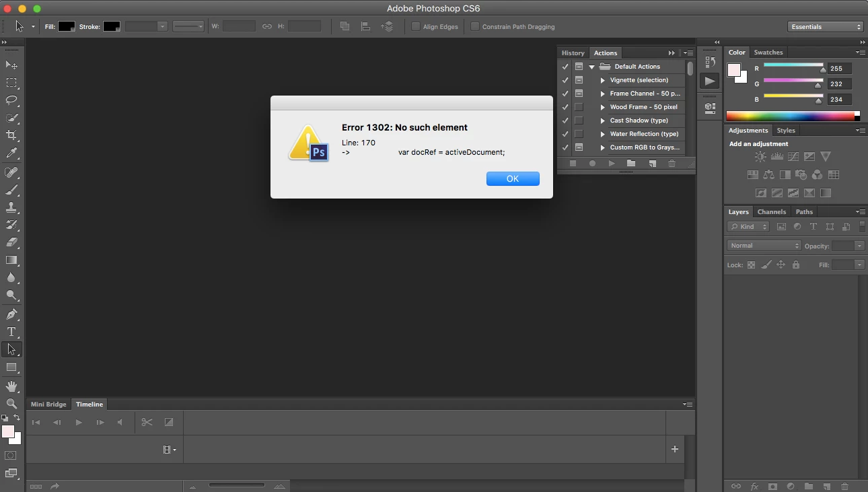The height and width of the screenshot is (492, 868).
Task: Select the Spot Healing Brush tool
Action: (11, 172)
